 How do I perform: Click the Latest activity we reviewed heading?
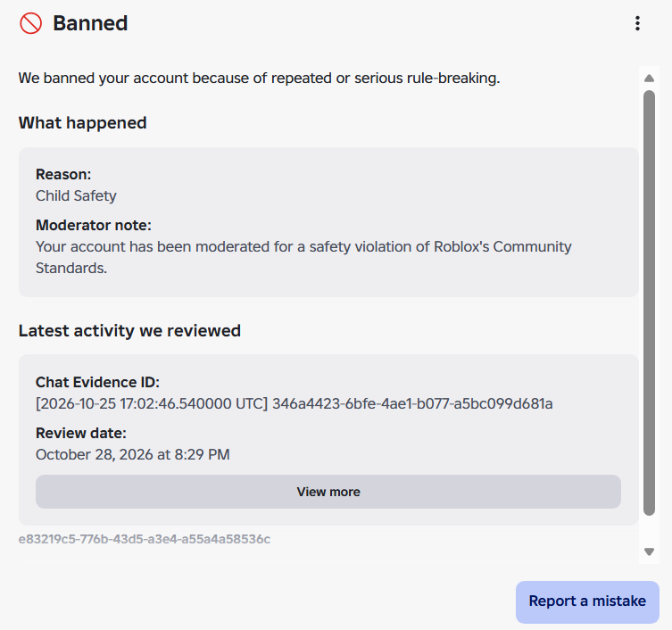129,331
